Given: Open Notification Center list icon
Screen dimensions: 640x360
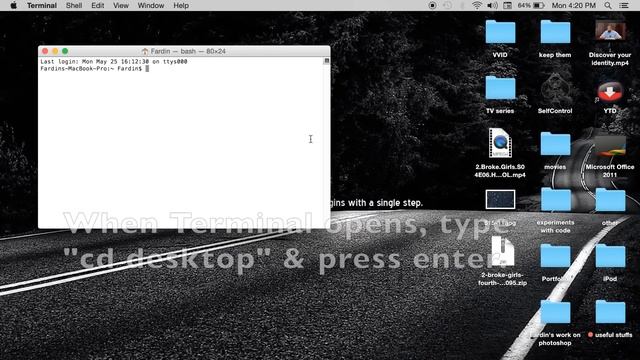Looking at the screenshot, I should click(x=624, y=5).
